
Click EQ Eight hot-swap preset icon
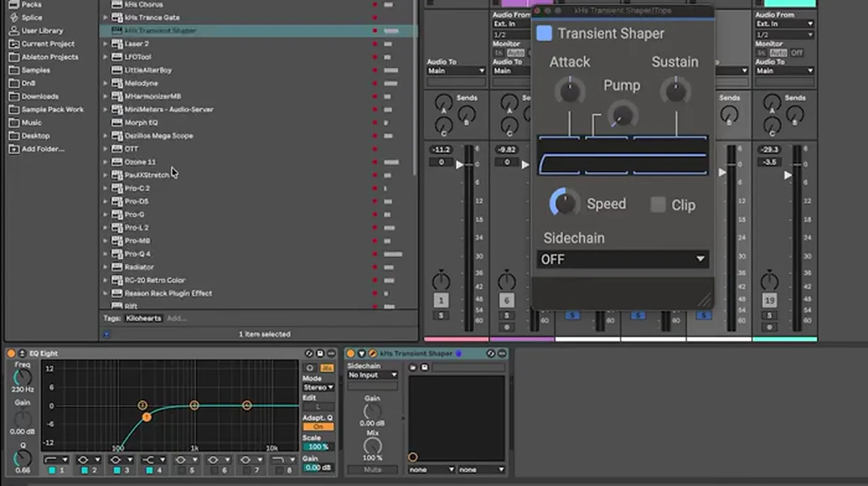309,354
